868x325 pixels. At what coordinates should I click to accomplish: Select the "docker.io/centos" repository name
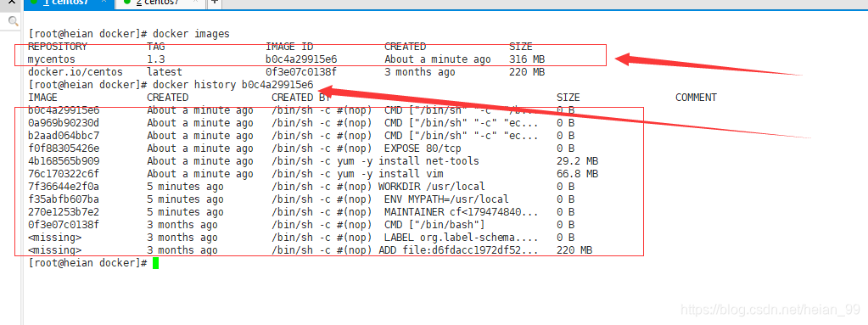tap(76, 72)
